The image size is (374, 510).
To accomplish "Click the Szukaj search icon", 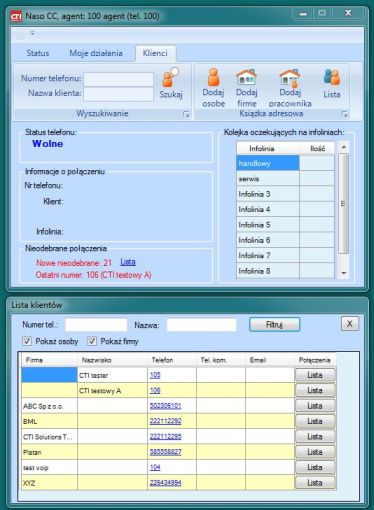I will click(171, 78).
